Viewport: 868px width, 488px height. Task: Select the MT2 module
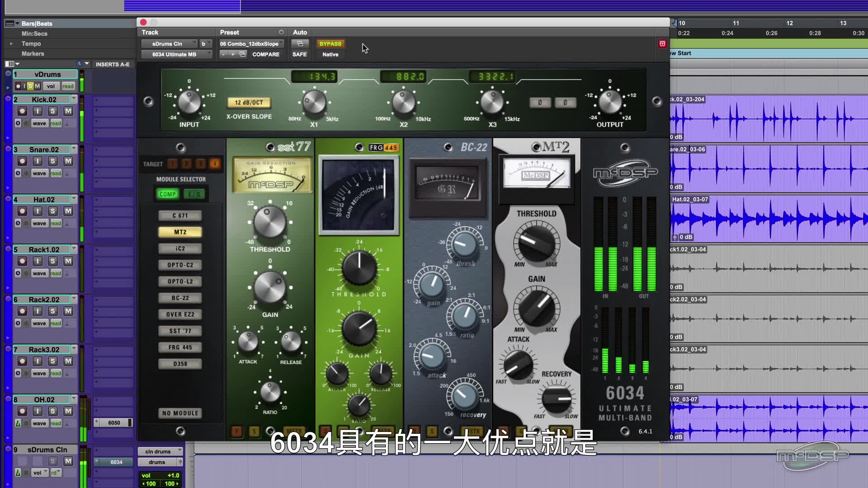coord(180,232)
